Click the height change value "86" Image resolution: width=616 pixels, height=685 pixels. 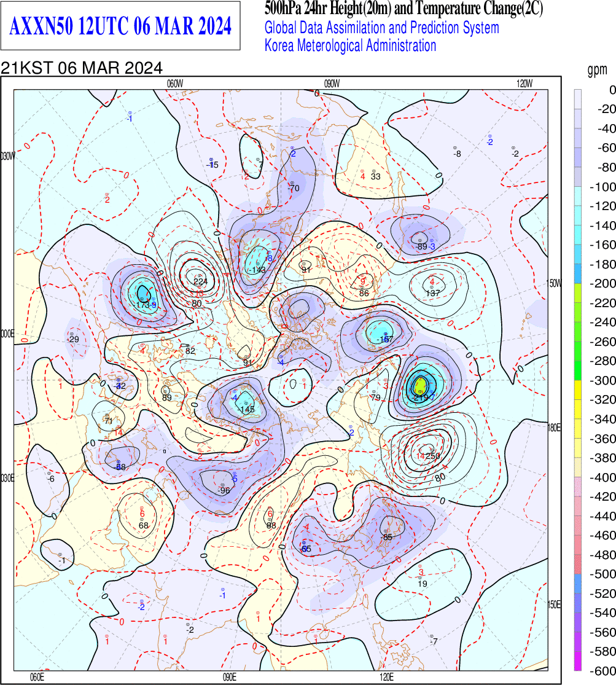pyautogui.click(x=364, y=293)
